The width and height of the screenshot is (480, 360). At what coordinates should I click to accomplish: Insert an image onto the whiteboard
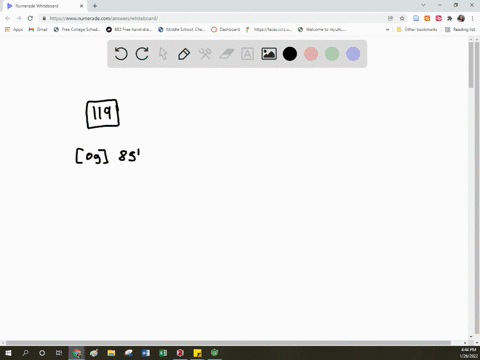tap(269, 54)
